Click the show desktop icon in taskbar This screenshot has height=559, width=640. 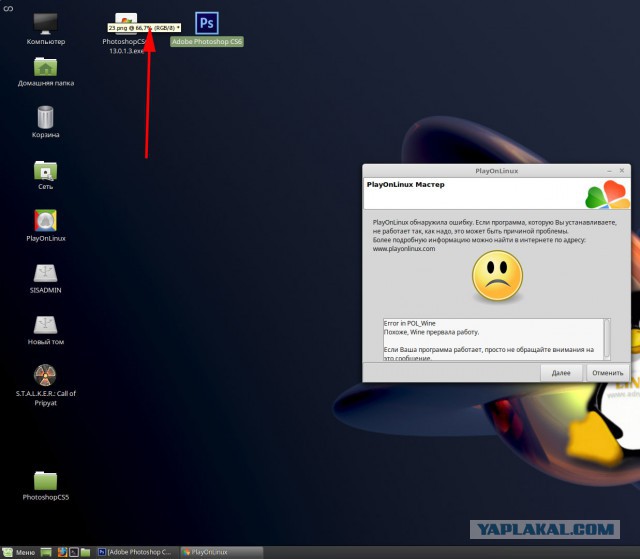pos(46,552)
